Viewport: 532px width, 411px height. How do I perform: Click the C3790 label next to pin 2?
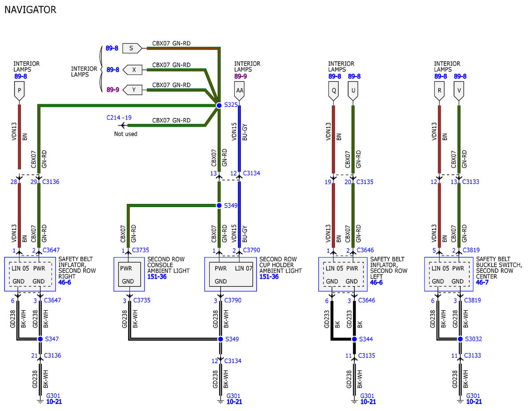coord(252,250)
